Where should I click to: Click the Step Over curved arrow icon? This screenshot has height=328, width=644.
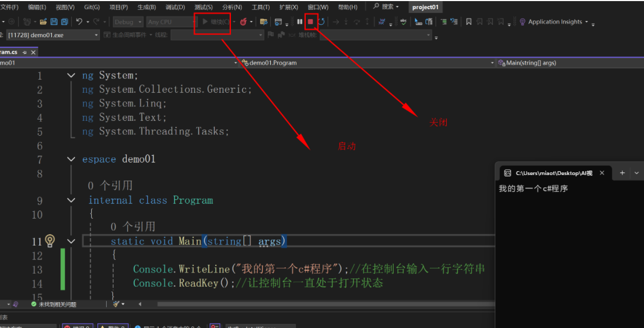[x=357, y=22]
